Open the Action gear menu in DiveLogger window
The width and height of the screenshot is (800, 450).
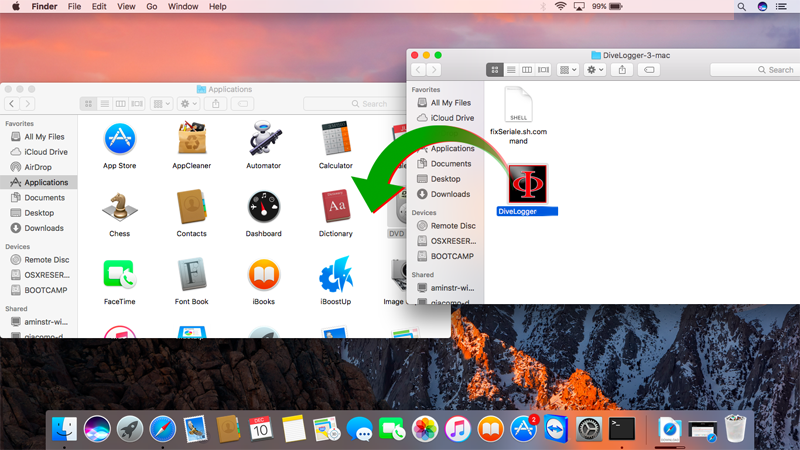click(x=595, y=70)
